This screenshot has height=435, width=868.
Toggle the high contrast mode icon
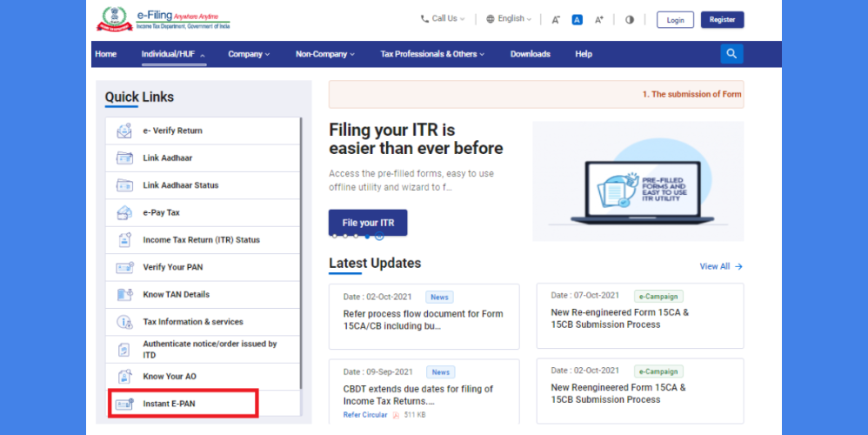point(630,19)
